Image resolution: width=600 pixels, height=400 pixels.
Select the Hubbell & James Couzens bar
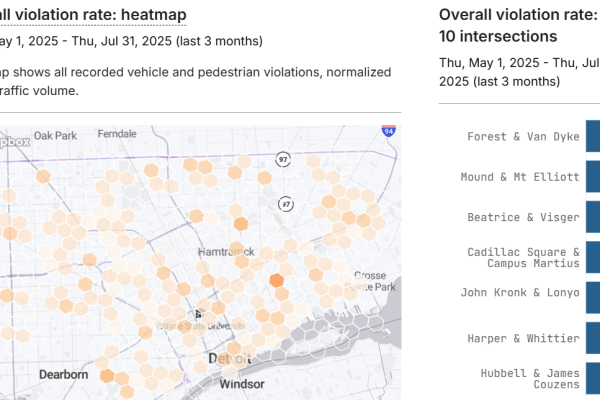(x=593, y=379)
